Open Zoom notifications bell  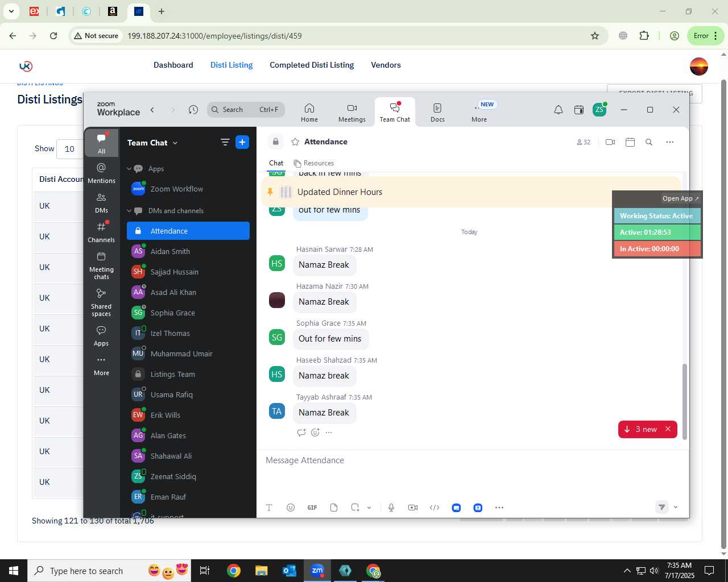559,110
